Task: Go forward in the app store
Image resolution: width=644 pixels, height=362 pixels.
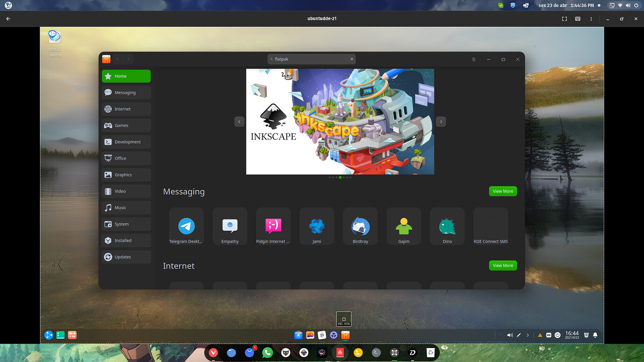Action: point(128,59)
